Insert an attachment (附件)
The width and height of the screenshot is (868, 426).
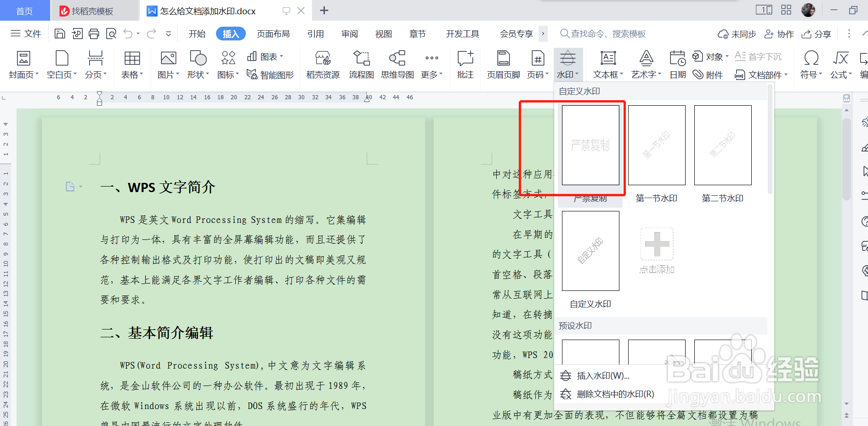708,74
